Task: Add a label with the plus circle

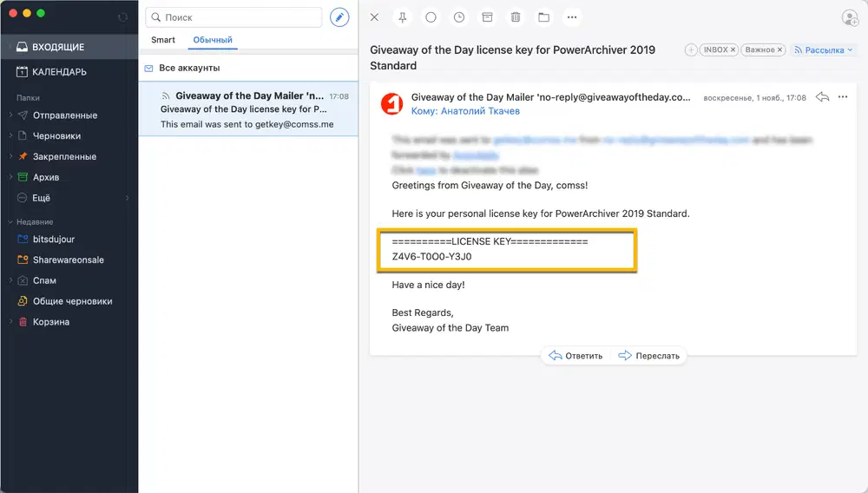Action: point(691,49)
